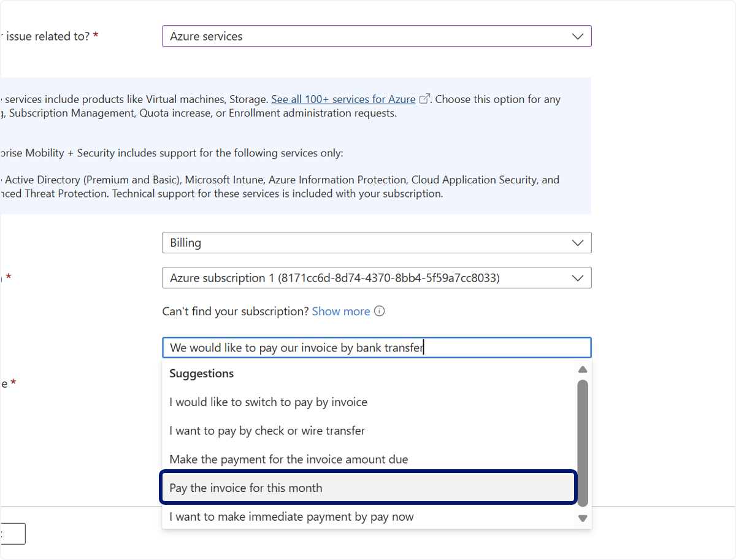This screenshot has width=736, height=560.
Task: Click the suggestions scrollbar thumb
Action: click(x=583, y=443)
